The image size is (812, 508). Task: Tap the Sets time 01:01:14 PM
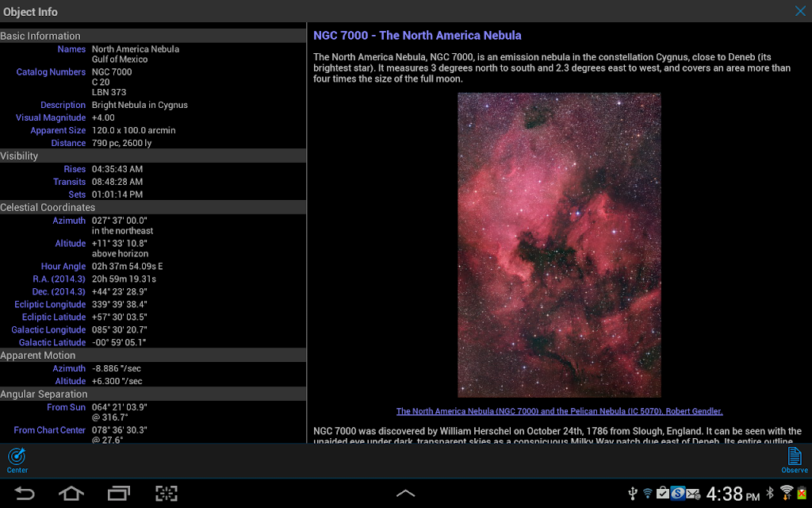coord(117,194)
